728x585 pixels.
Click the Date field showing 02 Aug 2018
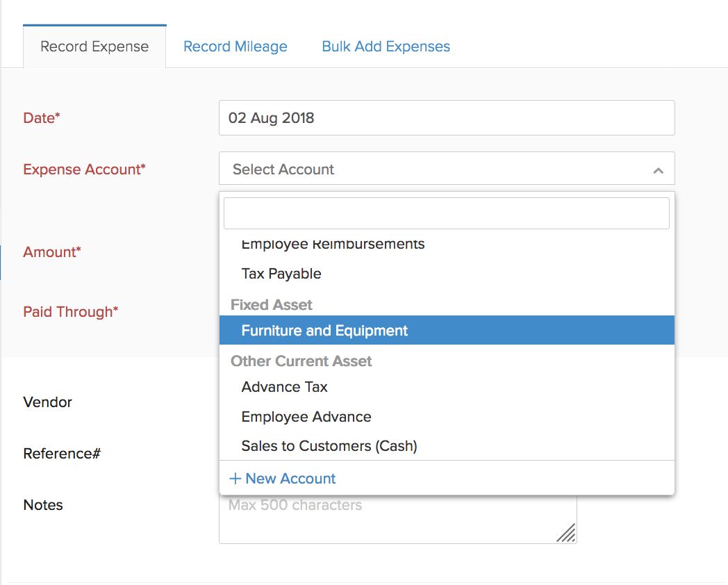446,118
